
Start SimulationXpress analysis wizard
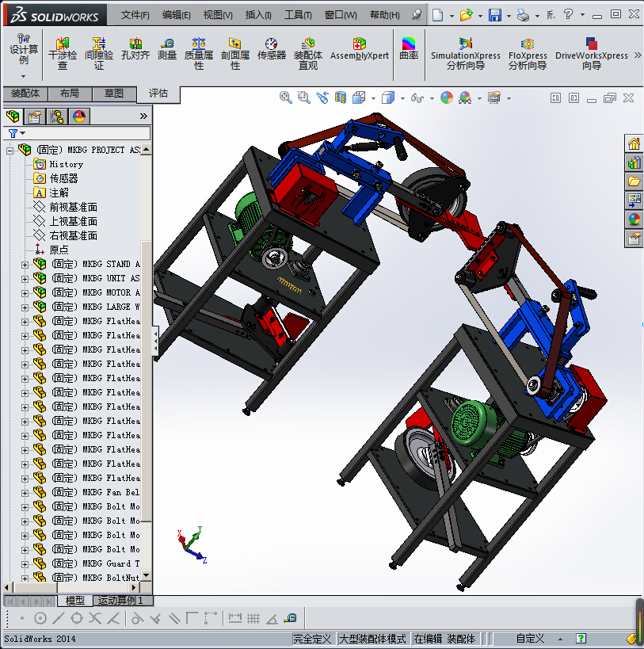tap(465, 53)
